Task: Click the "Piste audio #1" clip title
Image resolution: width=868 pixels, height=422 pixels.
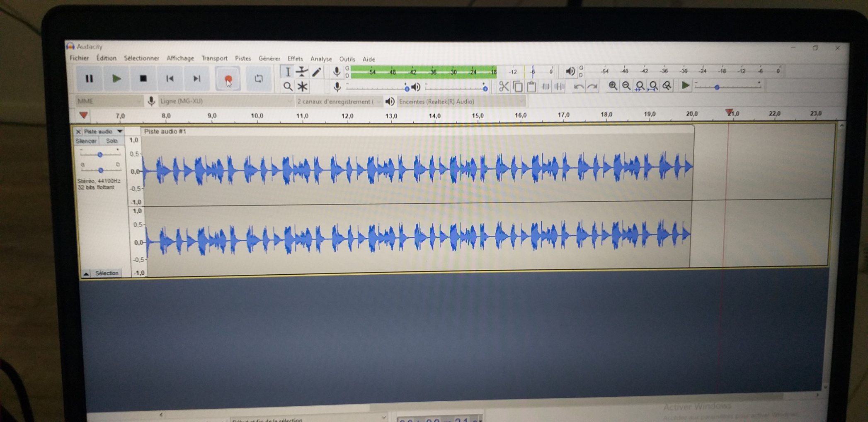Action: tap(165, 132)
